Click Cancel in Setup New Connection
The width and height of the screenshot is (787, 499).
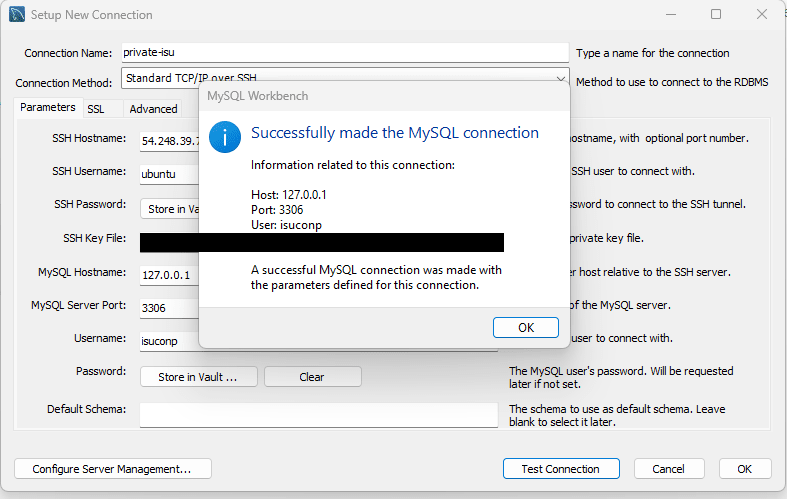pos(669,469)
